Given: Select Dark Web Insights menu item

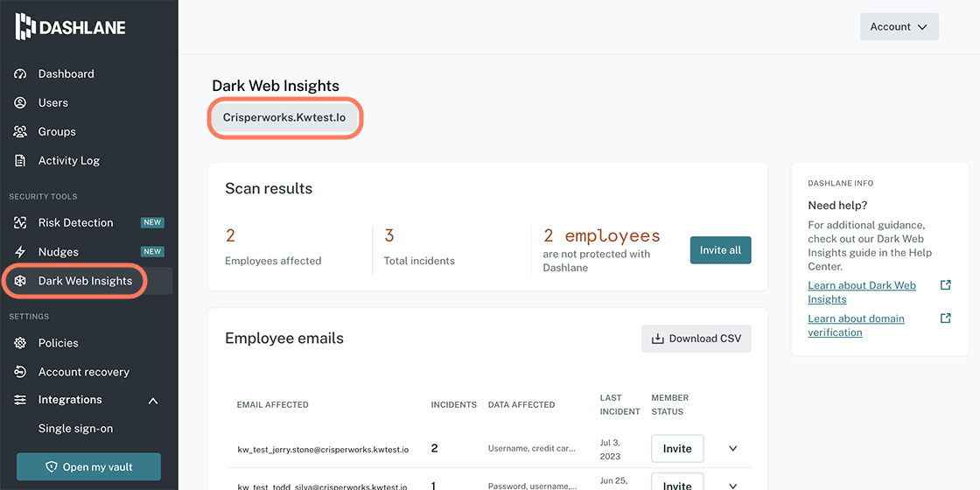Looking at the screenshot, I should [x=85, y=281].
